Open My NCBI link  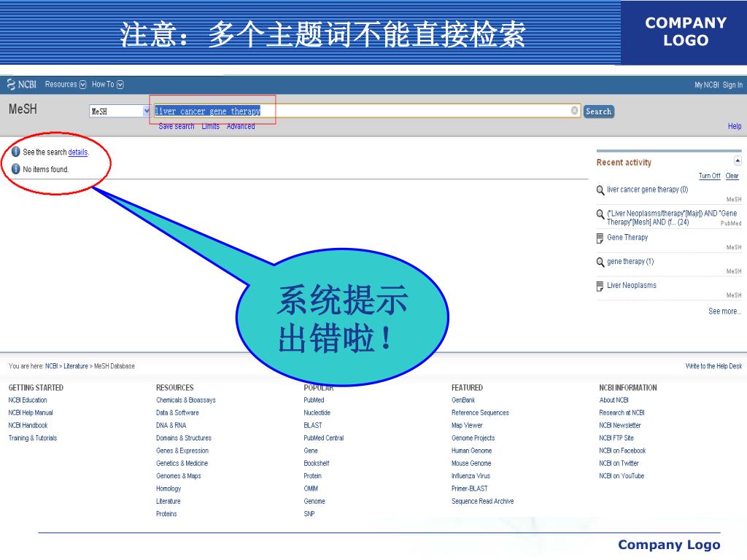coord(706,85)
